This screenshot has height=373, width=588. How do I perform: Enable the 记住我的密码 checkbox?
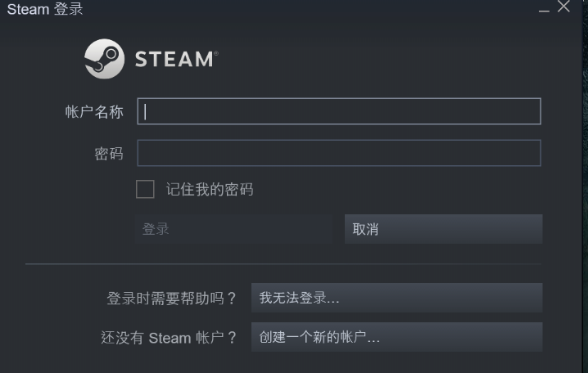click(145, 189)
